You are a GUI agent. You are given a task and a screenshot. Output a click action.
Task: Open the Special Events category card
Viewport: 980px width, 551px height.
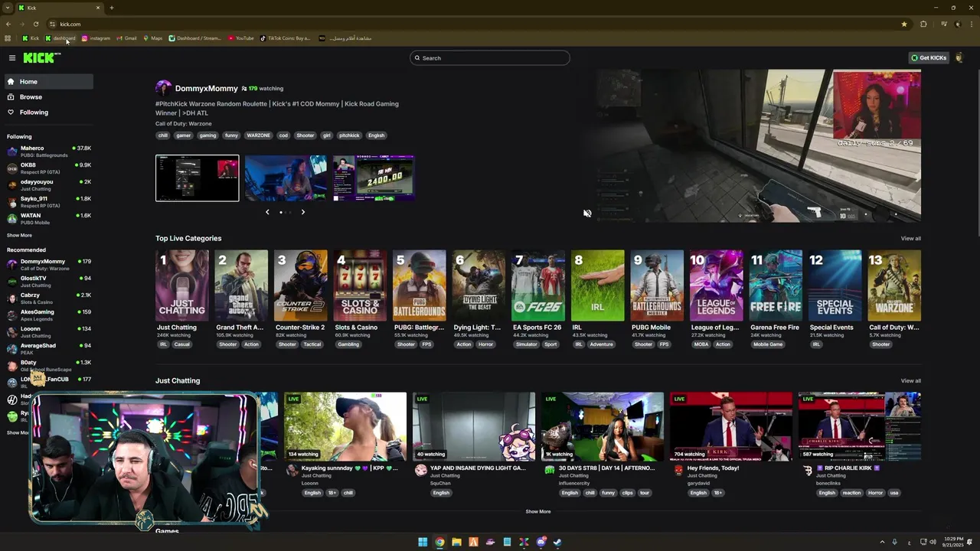[x=835, y=285]
